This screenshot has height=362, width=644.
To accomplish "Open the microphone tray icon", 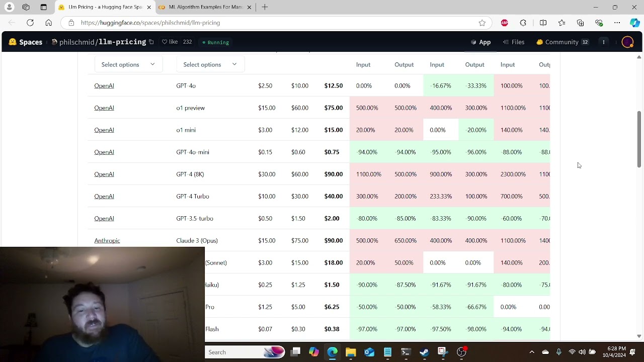I will (x=558, y=352).
